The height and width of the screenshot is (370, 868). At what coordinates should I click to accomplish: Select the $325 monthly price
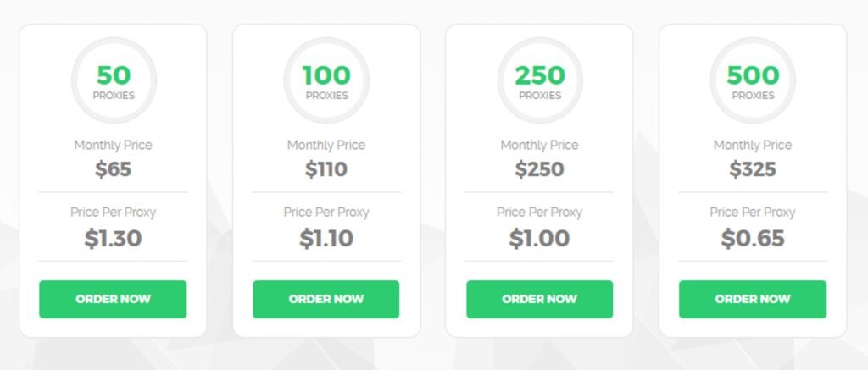coord(753,169)
